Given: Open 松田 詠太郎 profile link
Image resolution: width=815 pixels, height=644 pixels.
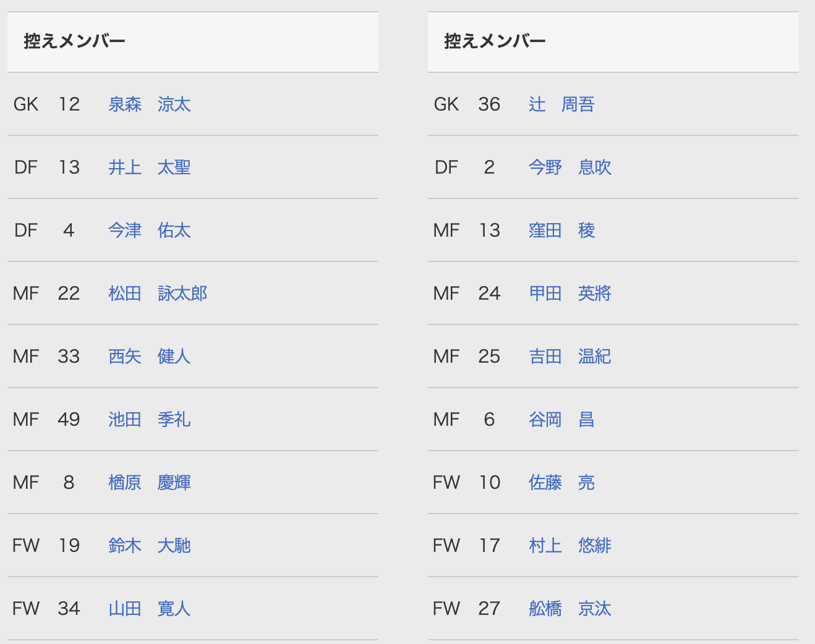Looking at the screenshot, I should 157,294.
